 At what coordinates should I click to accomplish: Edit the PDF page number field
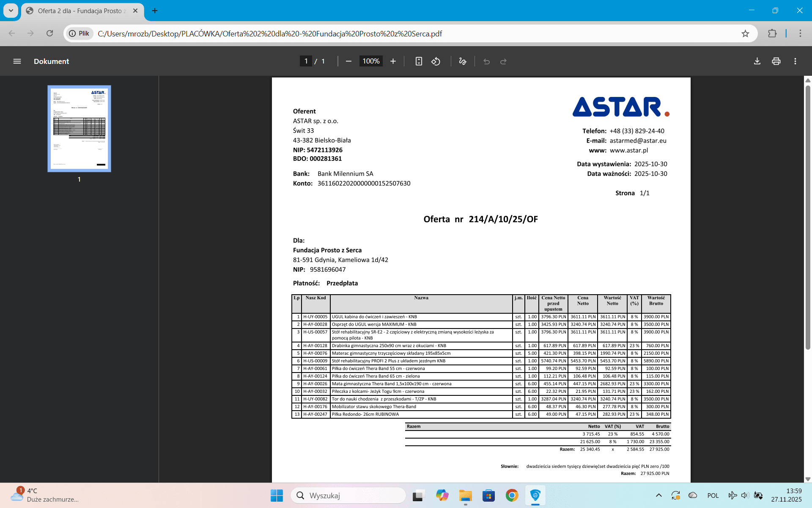(x=306, y=61)
